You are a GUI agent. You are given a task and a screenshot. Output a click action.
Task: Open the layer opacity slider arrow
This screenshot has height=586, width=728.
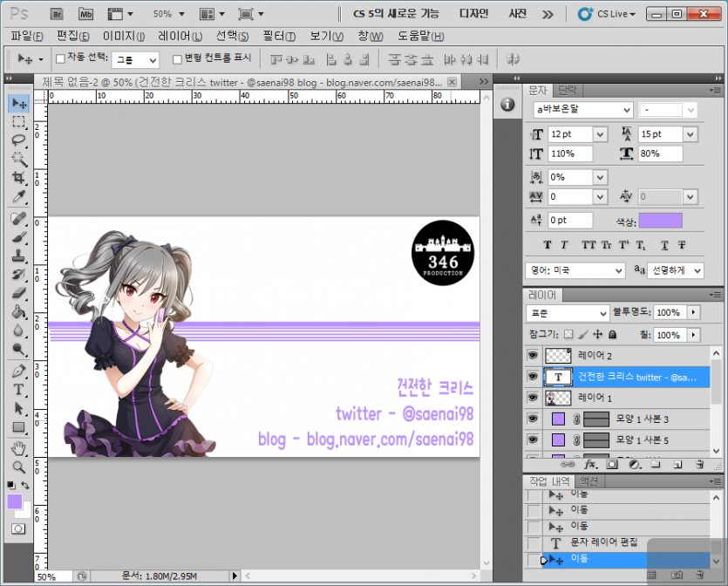coord(694,312)
